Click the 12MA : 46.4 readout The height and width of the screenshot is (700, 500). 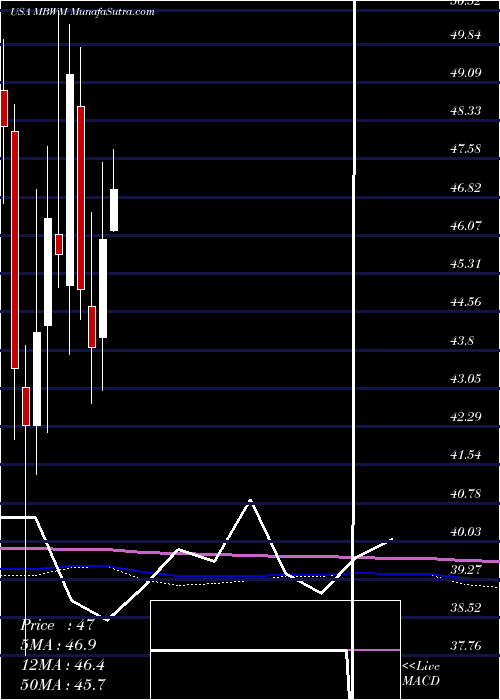[x=62, y=665]
